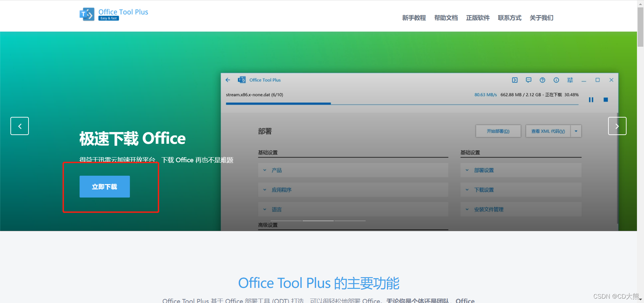Click the stream.x86.x-none.dat (6/10) filename text
This screenshot has width=644, height=303.
coord(255,95)
